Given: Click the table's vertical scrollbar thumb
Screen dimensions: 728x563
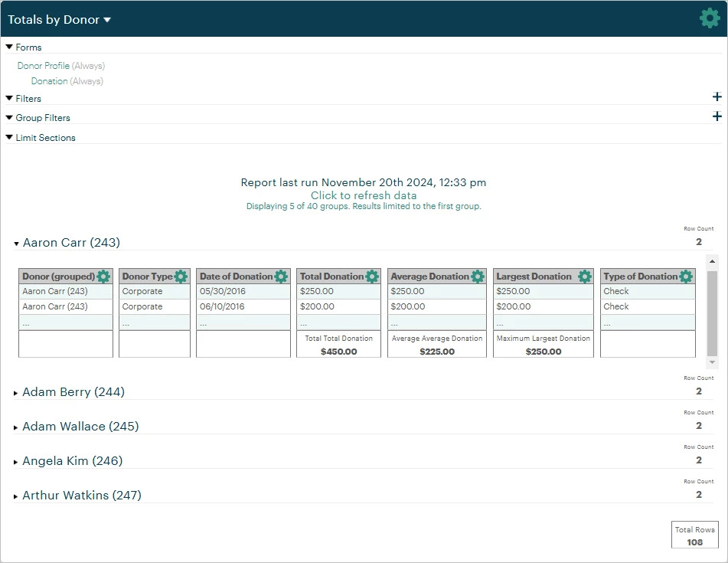Looking at the screenshot, I should pos(712,313).
